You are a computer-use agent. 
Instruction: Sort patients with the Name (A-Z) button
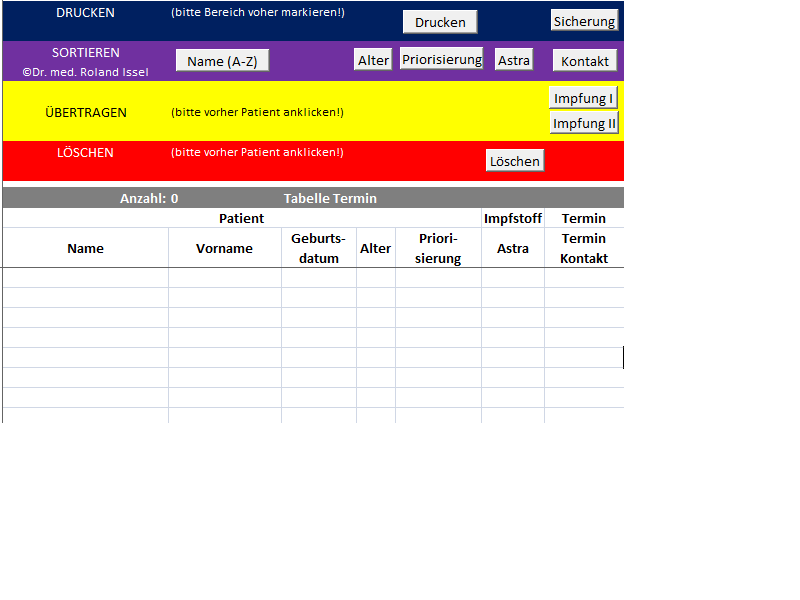[x=222, y=61]
